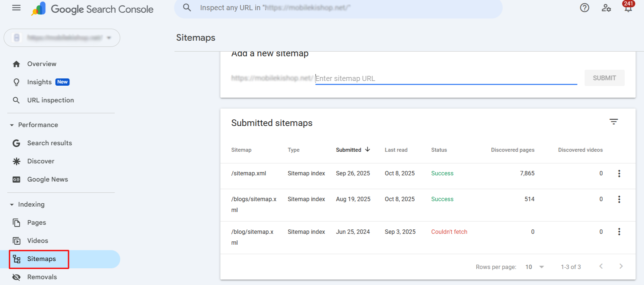Open notifications bell with 241 badge
This screenshot has height=285, width=644.
tap(628, 7)
